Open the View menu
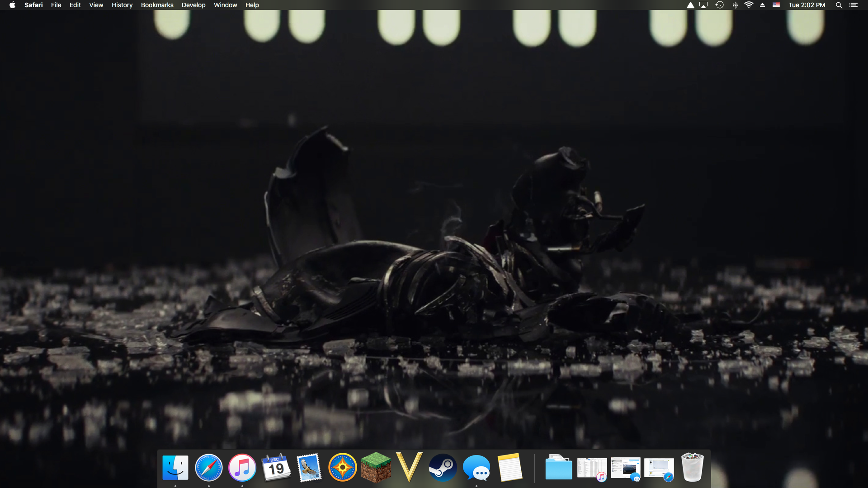This screenshot has height=488, width=868. pos(96,5)
